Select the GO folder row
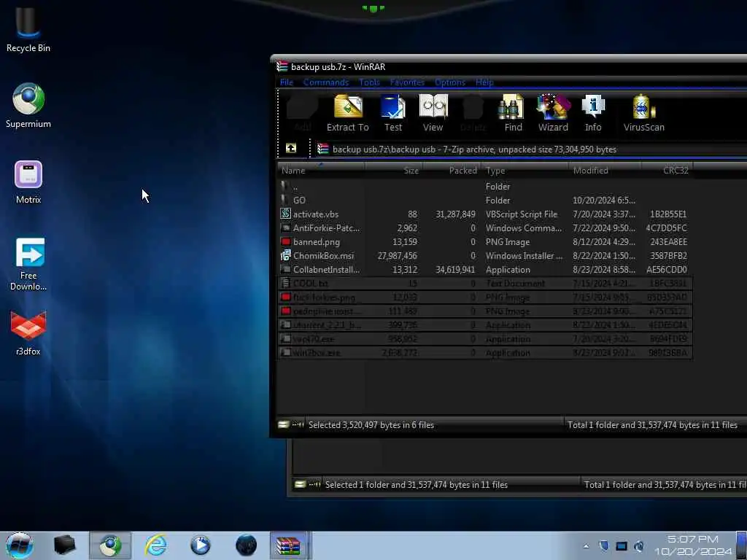747x560 pixels. [485, 200]
